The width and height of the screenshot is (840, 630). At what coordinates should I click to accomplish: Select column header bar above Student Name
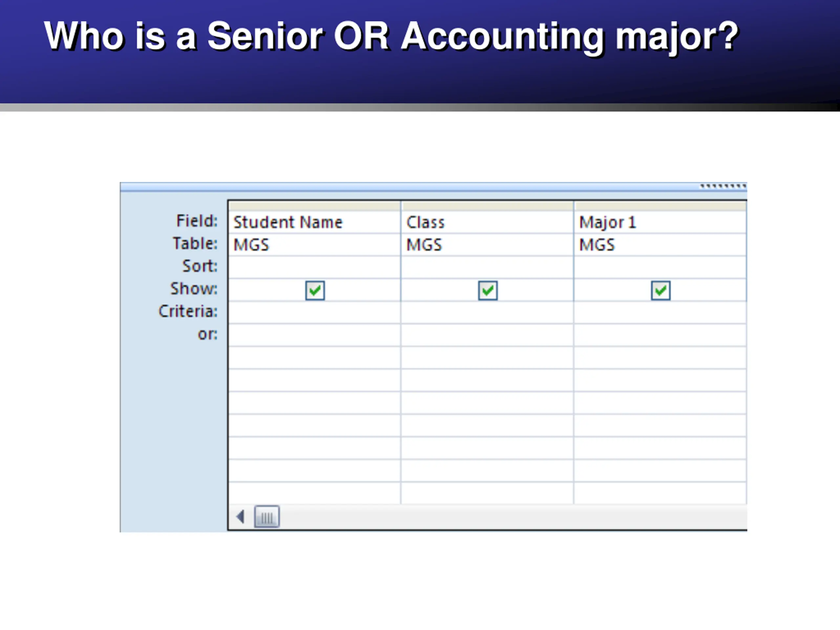click(314, 206)
